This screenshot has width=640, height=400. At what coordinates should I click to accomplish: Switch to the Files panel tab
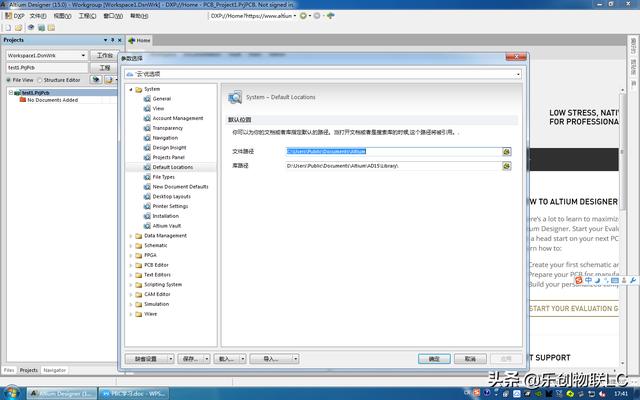coord(9,370)
